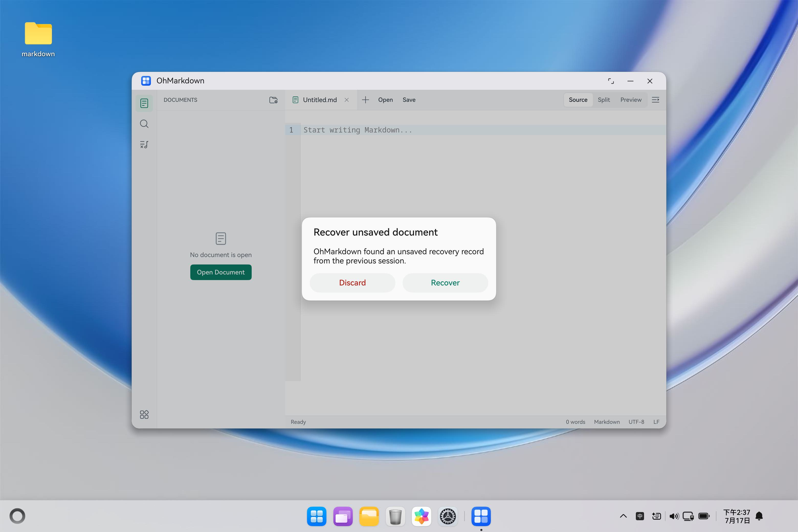Viewport: 798px width, 532px height.
Task: Click Discard in recovery dialog
Action: click(352, 283)
